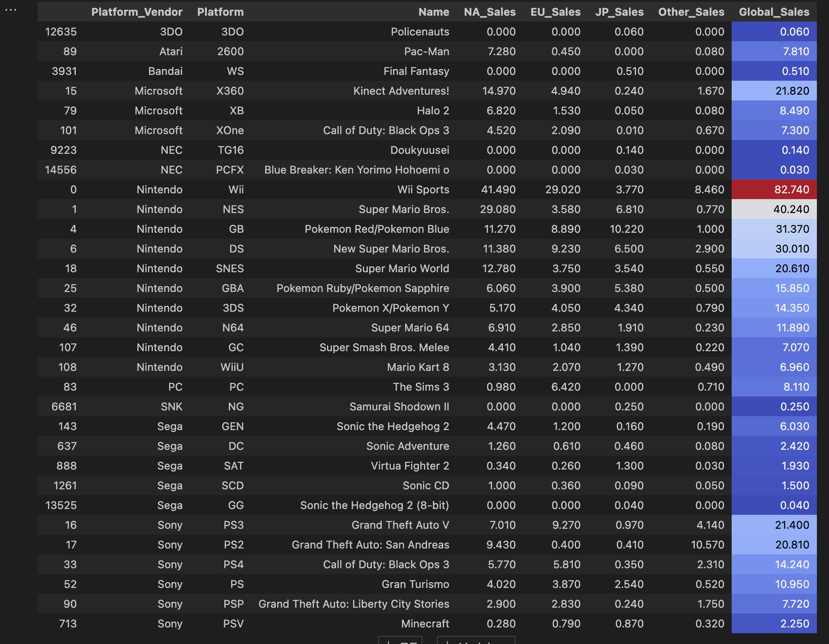Select the Pokemon Ruby/Pokemon Sapphire cell
Image resolution: width=829 pixels, height=644 pixels.
point(363,288)
